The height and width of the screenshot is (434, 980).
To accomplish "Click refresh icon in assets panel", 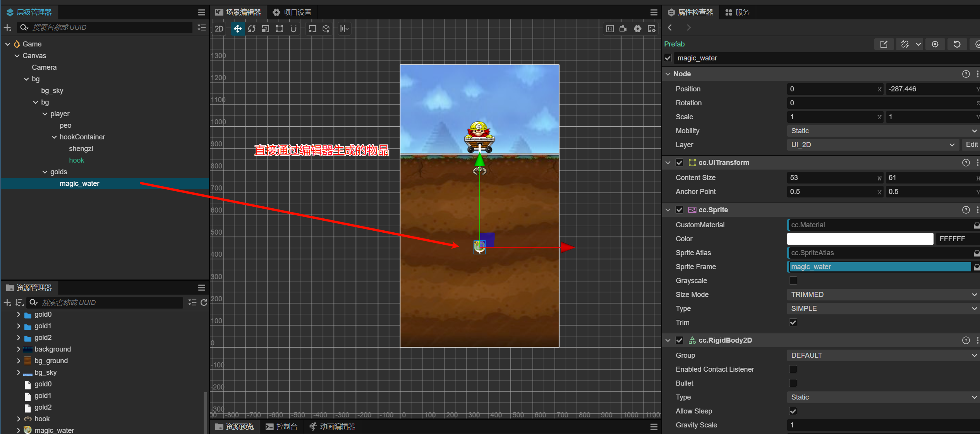I will pyautogui.click(x=204, y=302).
